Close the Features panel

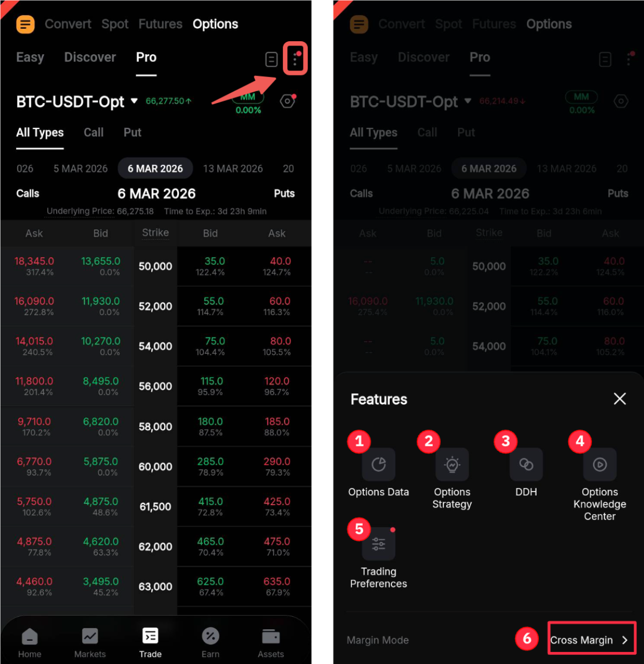pyautogui.click(x=620, y=399)
